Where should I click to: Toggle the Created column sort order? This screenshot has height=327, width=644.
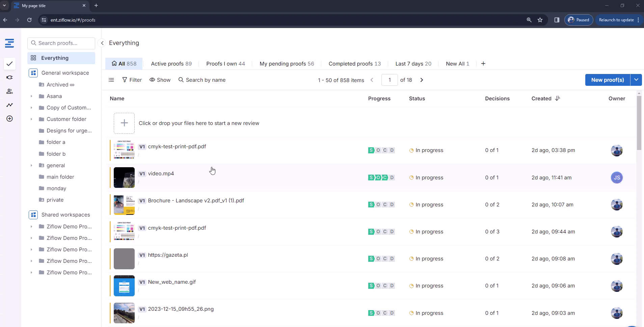(x=557, y=98)
